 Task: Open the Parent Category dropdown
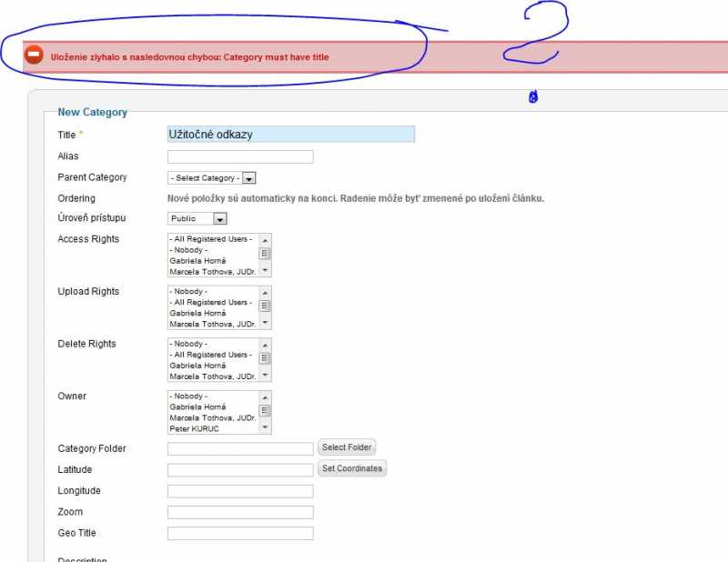pos(212,178)
